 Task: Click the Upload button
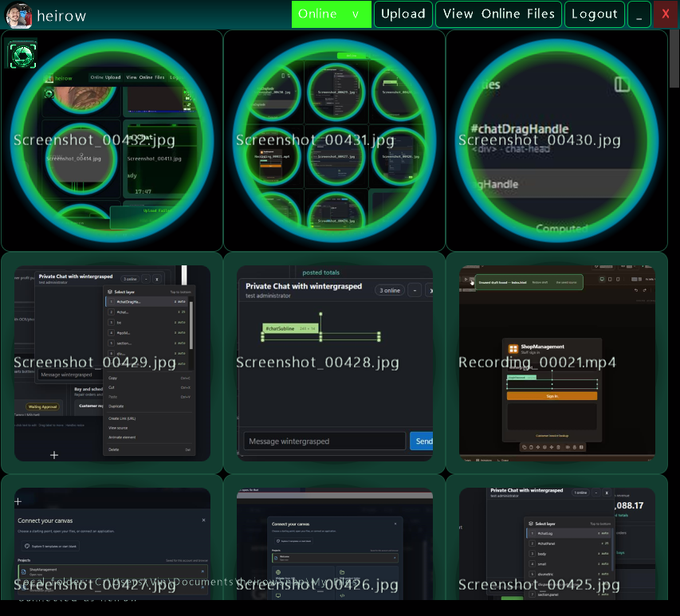click(x=403, y=14)
